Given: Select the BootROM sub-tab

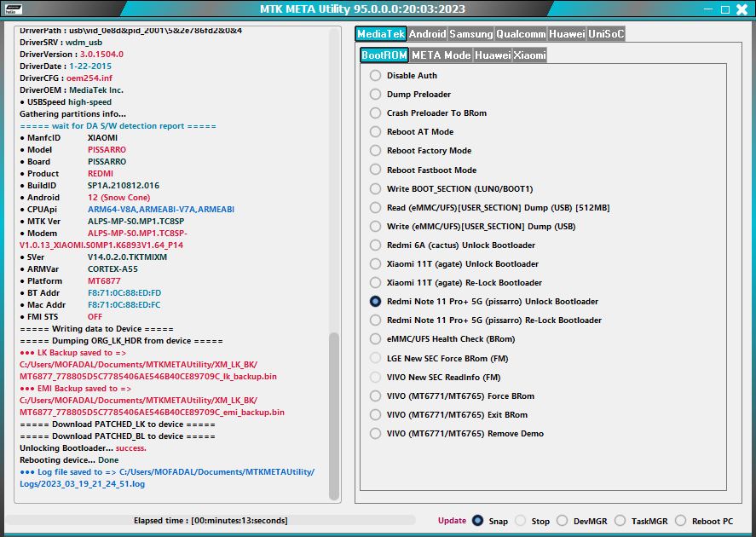Looking at the screenshot, I should (384, 55).
